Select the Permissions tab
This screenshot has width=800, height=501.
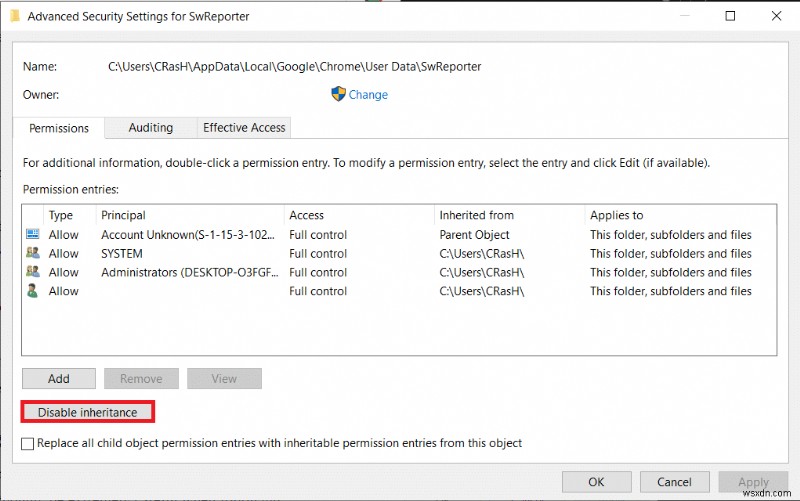tap(59, 129)
